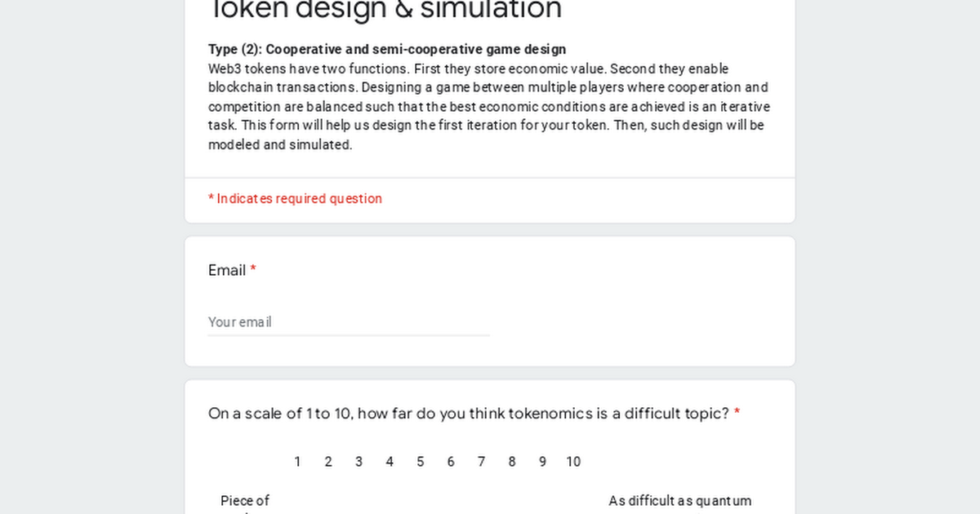Screen dimensions: 980x514
Task: Choose the scale number 3 label
Action: pos(359,462)
